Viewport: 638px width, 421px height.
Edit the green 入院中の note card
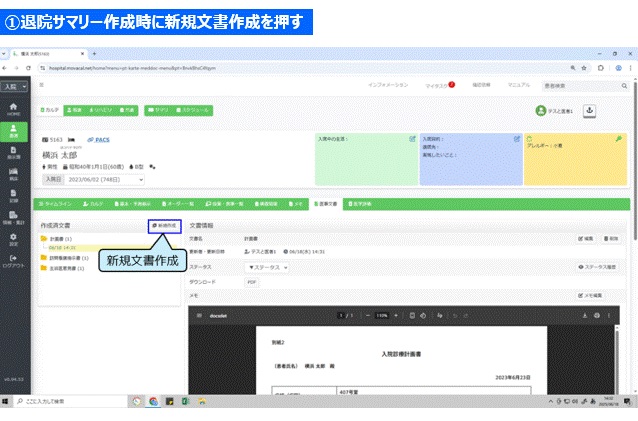412,139
